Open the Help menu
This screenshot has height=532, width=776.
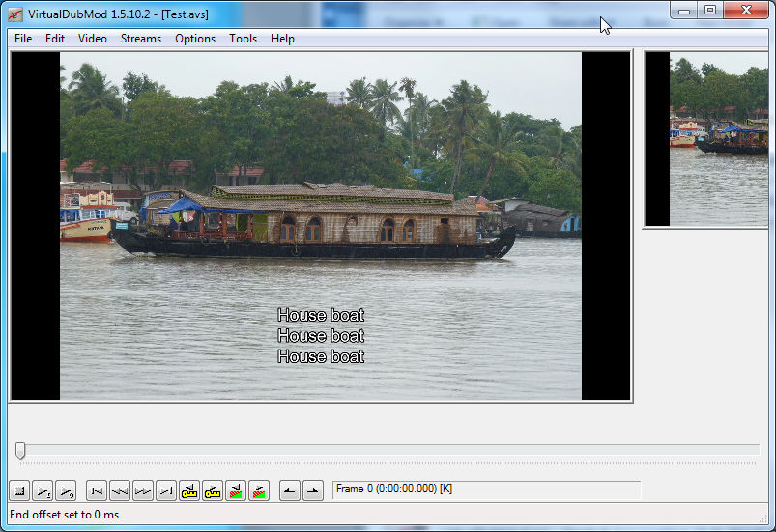282,39
